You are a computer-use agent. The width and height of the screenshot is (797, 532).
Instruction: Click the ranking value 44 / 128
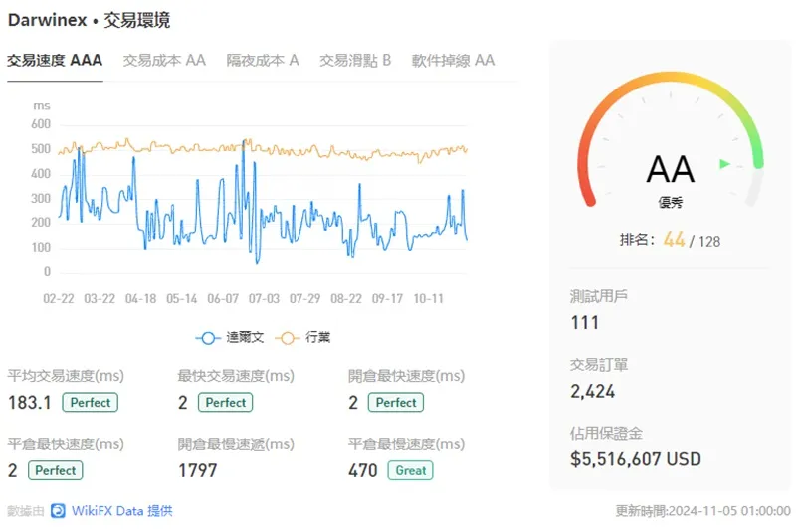(x=692, y=240)
